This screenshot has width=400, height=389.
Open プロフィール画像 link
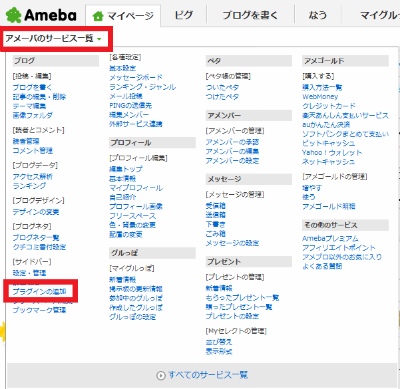point(136,207)
